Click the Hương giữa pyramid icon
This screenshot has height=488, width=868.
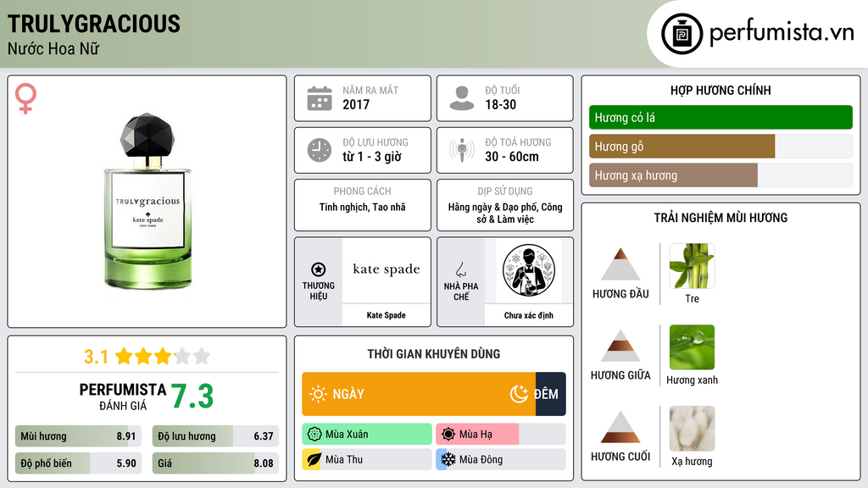coord(620,346)
